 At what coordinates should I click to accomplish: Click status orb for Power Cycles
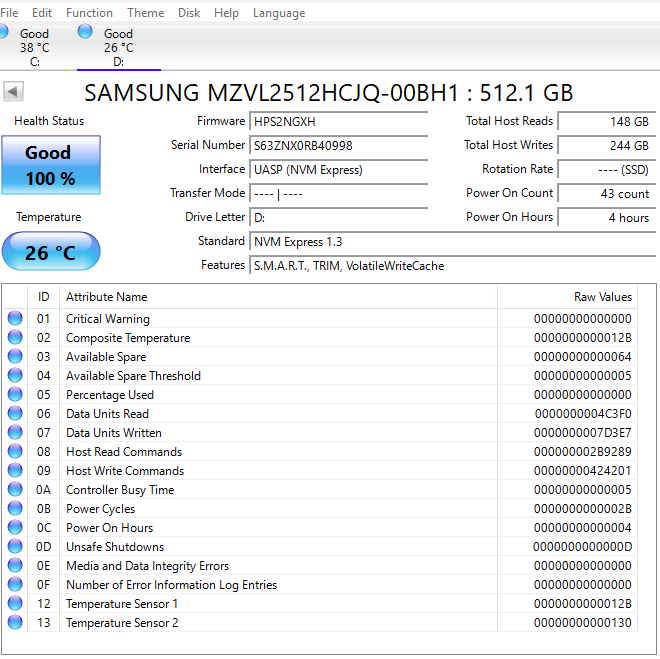coord(15,508)
